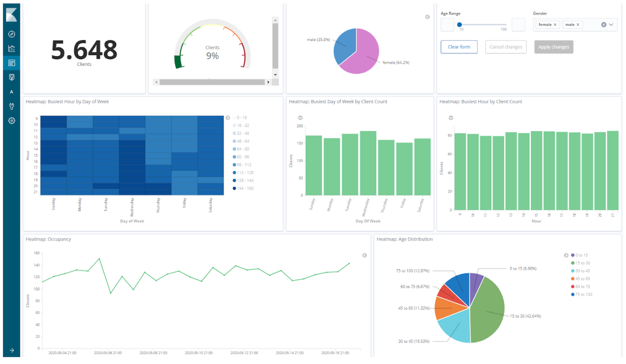Select the '112 - 128' heatmap legend entry
626x364 pixels.
click(x=243, y=172)
